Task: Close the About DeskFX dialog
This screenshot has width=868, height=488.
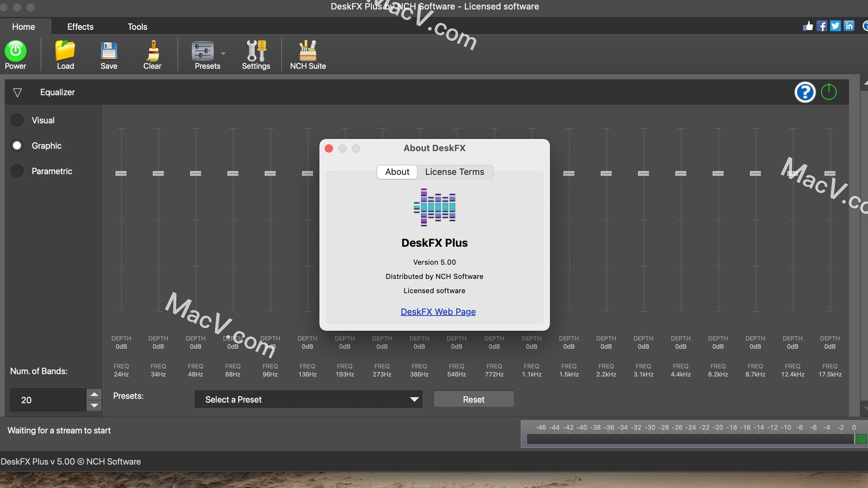Action: (329, 148)
